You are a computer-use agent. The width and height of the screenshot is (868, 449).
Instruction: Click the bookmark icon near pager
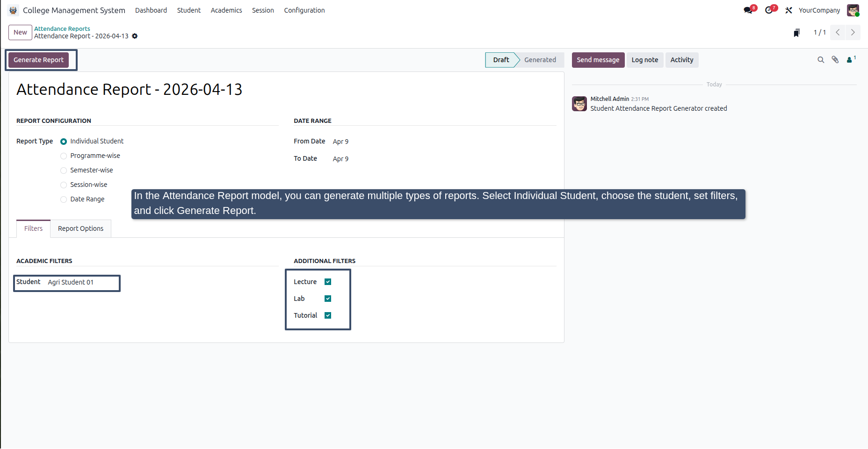tap(797, 32)
